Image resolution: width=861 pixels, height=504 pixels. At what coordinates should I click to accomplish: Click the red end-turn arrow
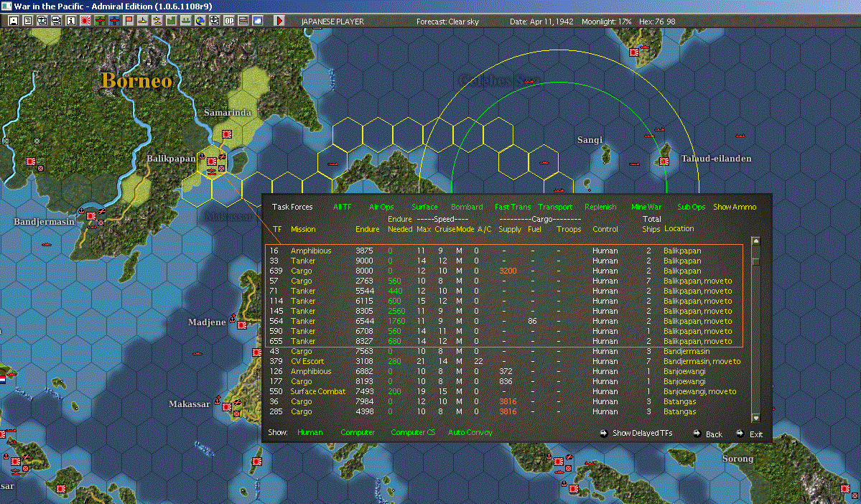pos(279,21)
